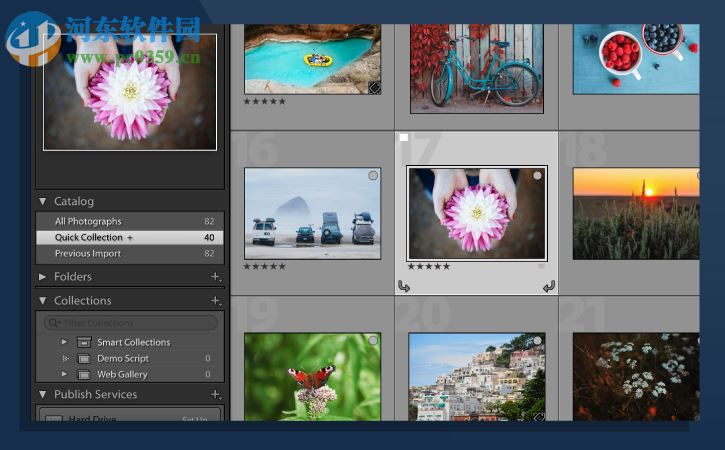Expand the Smart Collections set
This screenshot has height=450, width=725.
(64, 342)
